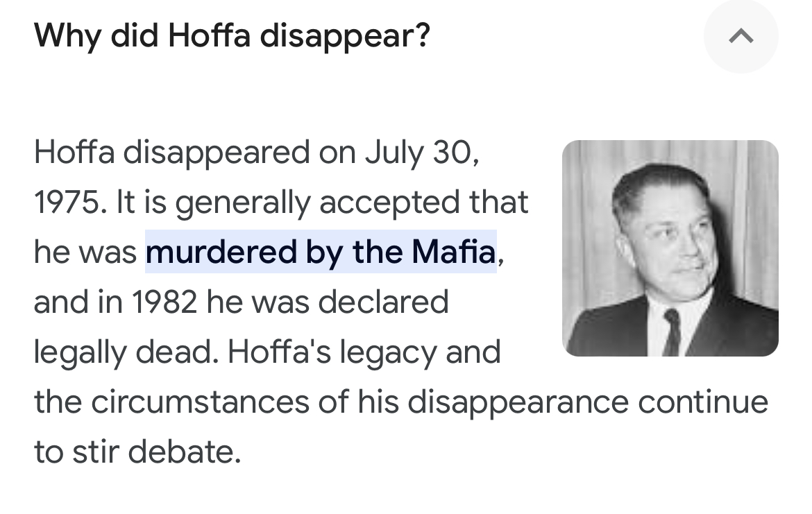Open the Hoffa portrait thumbnail

[670, 248]
